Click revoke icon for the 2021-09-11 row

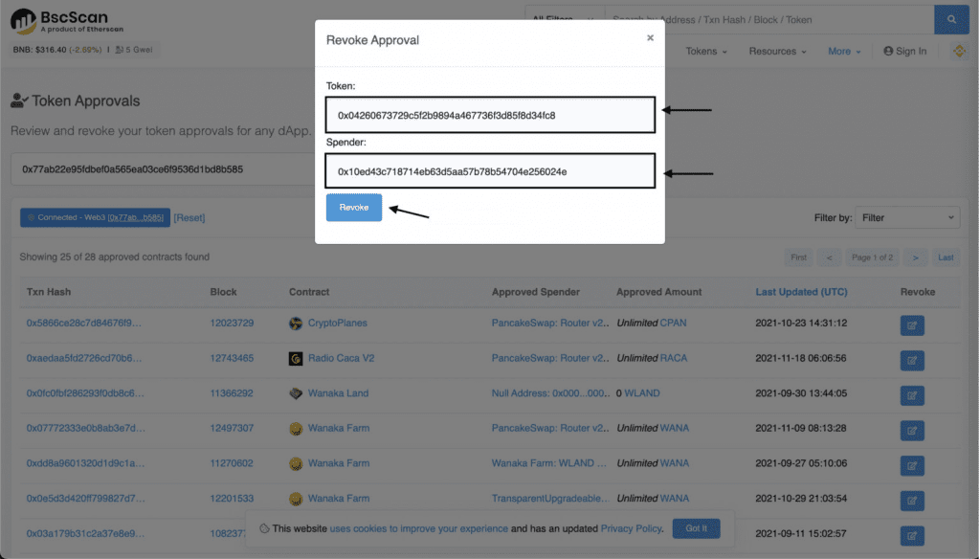[x=912, y=535]
